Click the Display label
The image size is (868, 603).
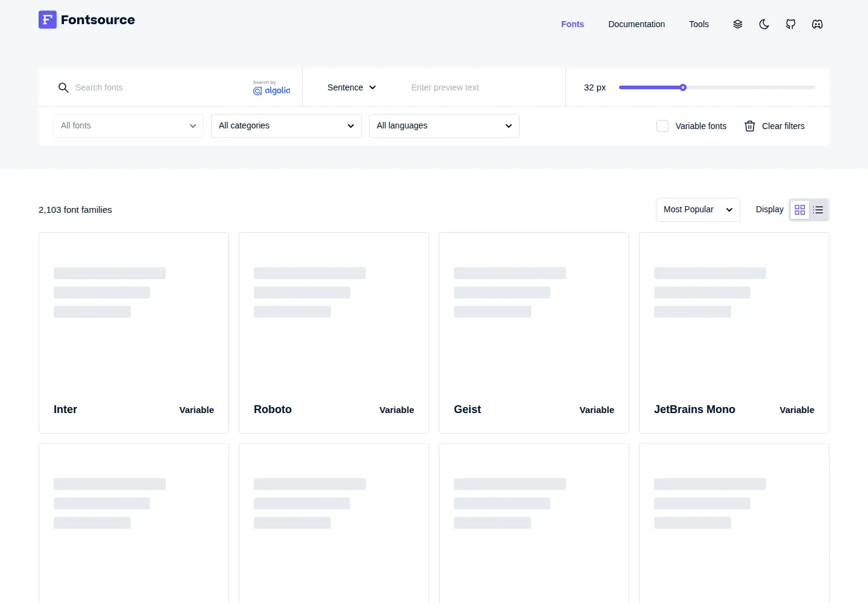[770, 209]
